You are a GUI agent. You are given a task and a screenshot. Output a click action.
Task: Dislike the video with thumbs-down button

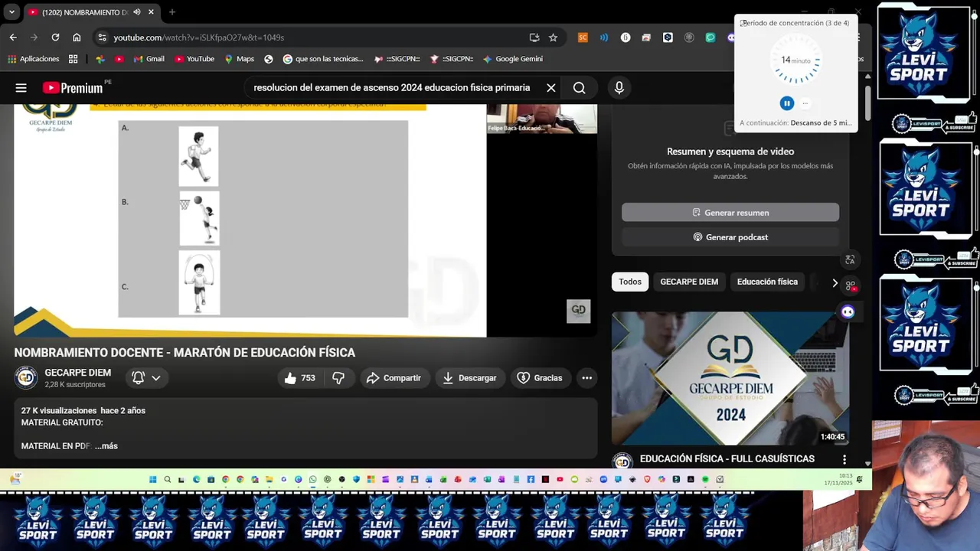(x=338, y=378)
